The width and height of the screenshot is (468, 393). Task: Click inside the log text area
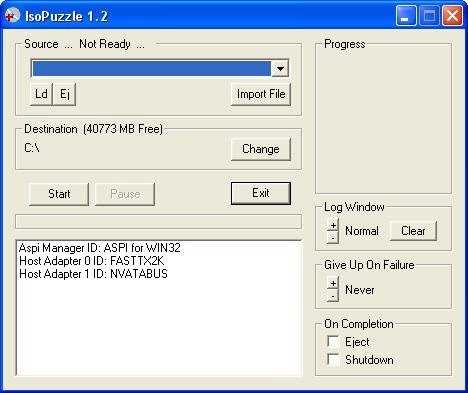click(159, 308)
